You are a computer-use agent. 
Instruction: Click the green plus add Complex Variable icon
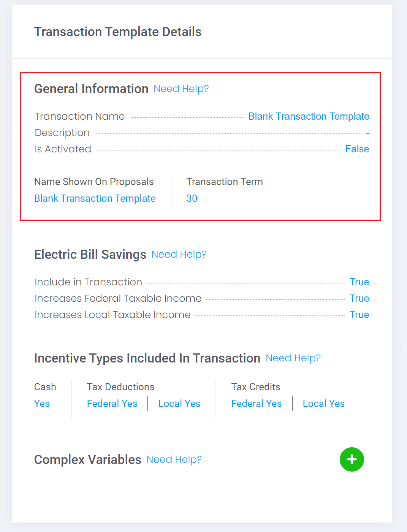tap(352, 459)
